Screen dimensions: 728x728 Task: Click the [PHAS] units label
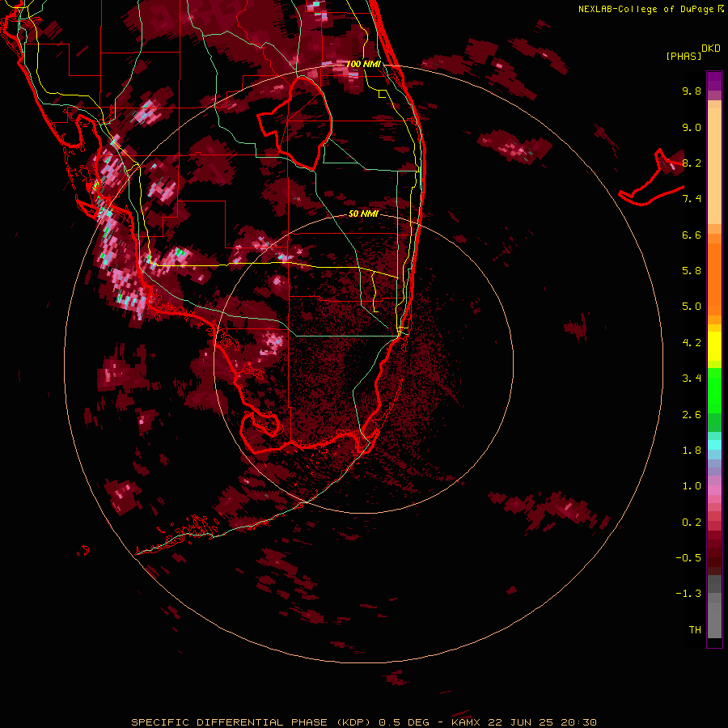pyautogui.click(x=684, y=56)
